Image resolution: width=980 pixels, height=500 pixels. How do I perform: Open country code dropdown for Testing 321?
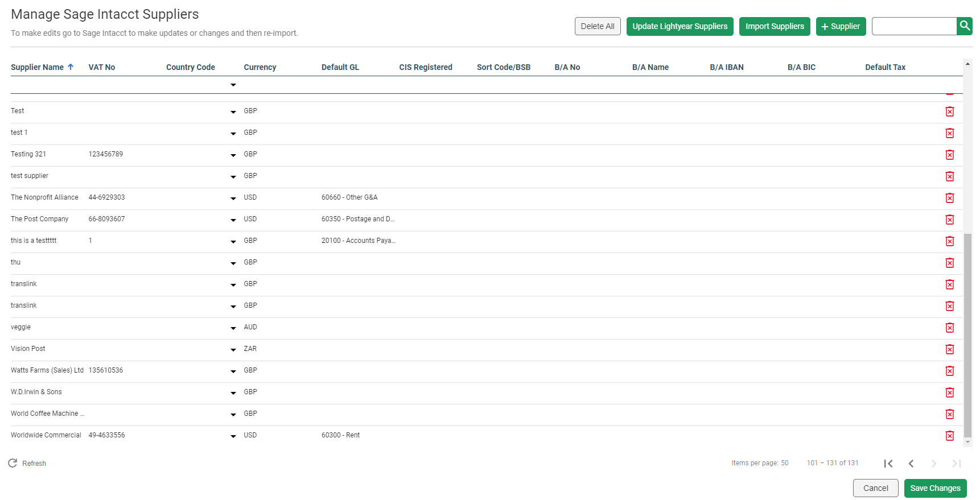tap(233, 155)
